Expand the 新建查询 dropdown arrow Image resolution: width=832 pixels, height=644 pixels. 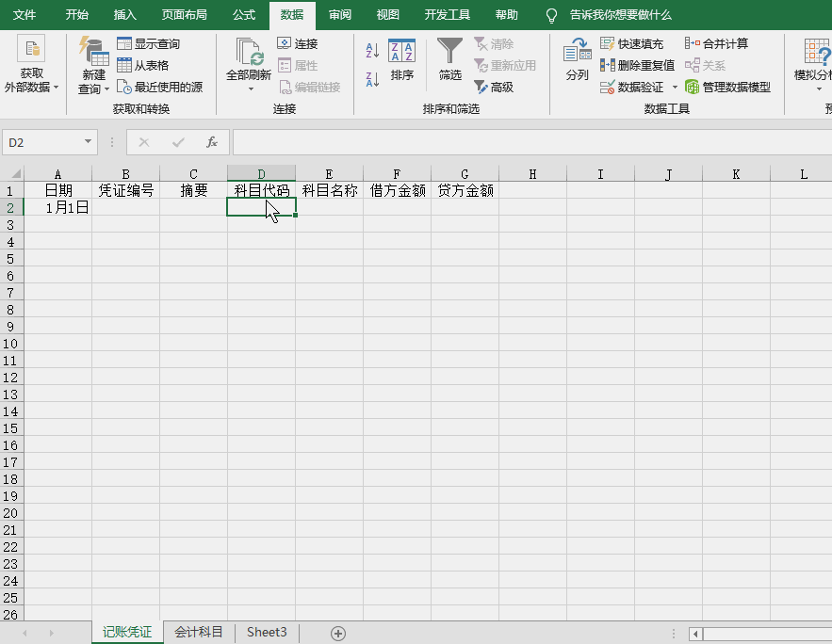pyautogui.click(x=106, y=89)
